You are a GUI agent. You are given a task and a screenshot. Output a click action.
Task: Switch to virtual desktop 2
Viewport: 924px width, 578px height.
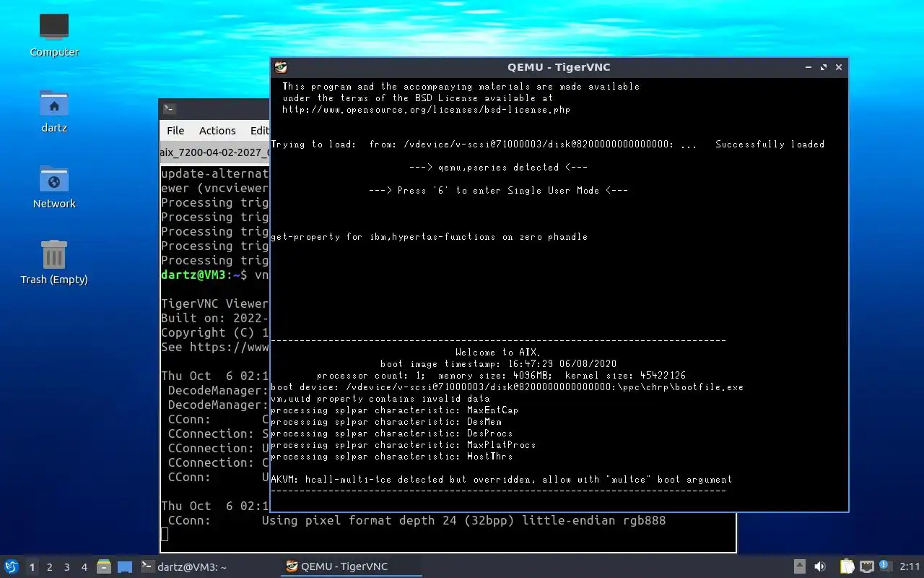[50, 567]
